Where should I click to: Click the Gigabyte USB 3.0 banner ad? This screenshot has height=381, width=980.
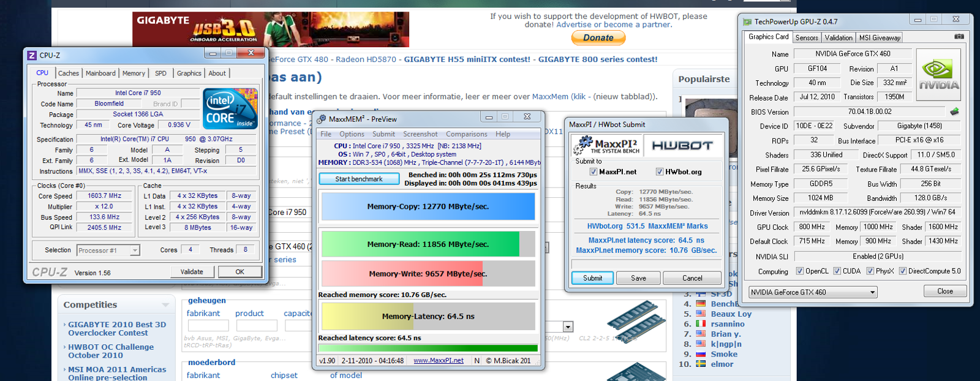click(x=271, y=29)
